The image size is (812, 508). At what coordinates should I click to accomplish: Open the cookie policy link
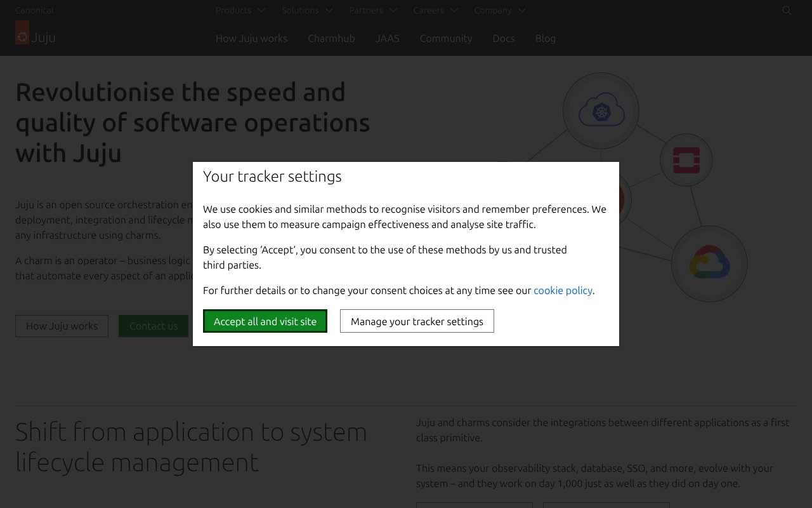pos(563,290)
